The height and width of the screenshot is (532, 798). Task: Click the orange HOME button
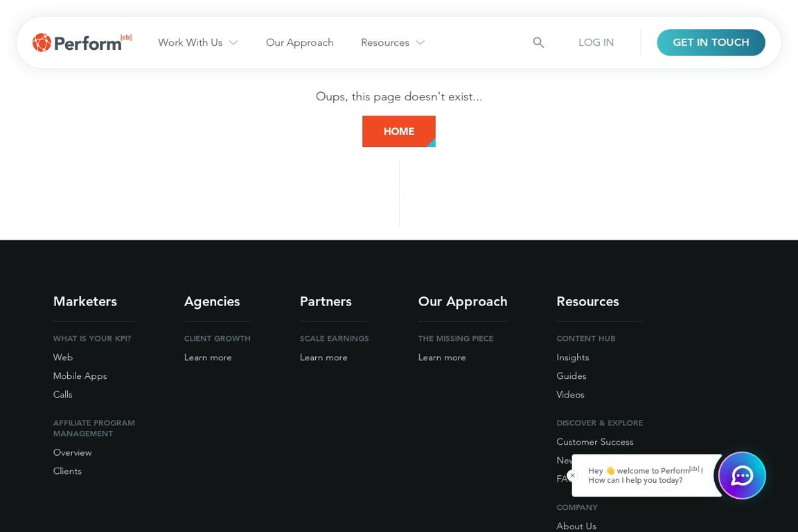click(x=398, y=131)
